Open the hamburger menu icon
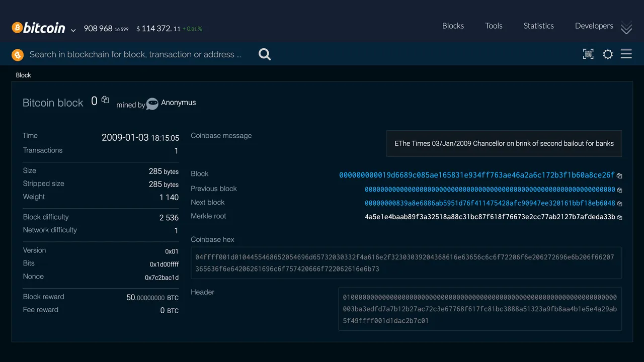Screen dimensions: 644x362 626,54
